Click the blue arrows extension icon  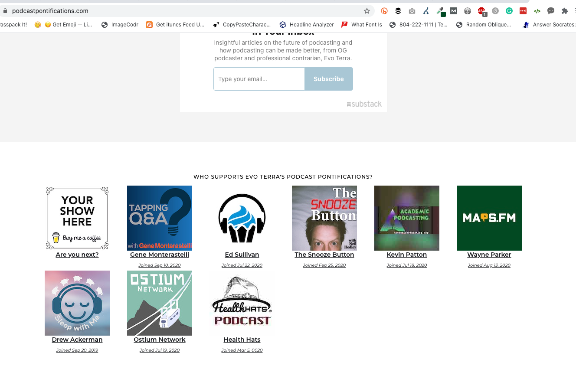tap(426, 11)
